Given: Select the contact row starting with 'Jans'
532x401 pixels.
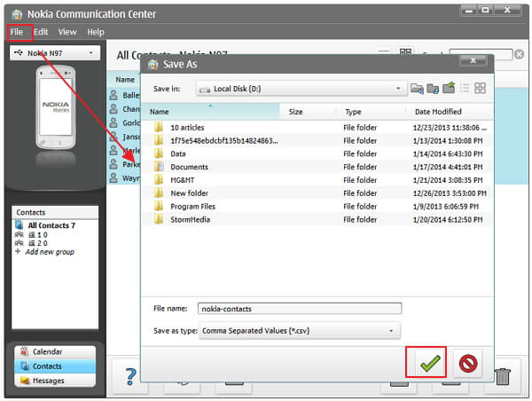Looking at the screenshot, I should (124, 137).
